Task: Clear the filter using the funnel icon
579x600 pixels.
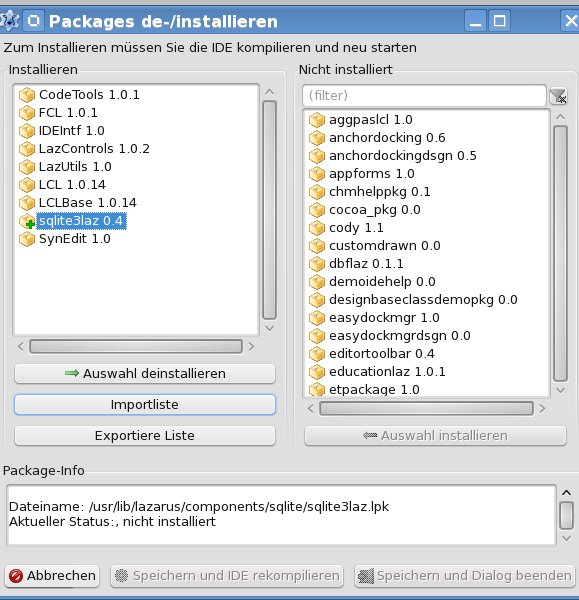Action: tap(558, 96)
